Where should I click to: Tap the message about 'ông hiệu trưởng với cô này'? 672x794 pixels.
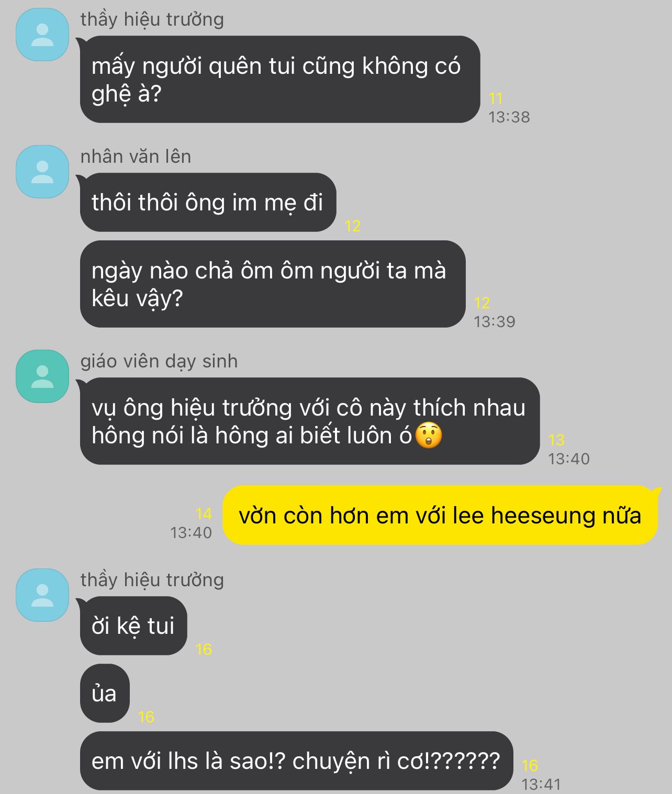310,421
